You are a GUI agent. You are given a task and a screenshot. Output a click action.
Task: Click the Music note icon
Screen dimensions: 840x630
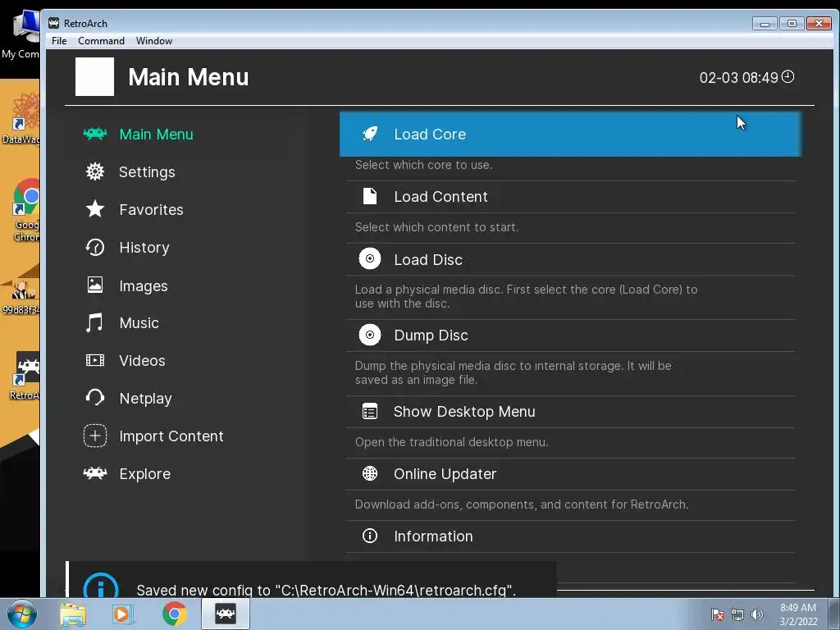(x=95, y=322)
